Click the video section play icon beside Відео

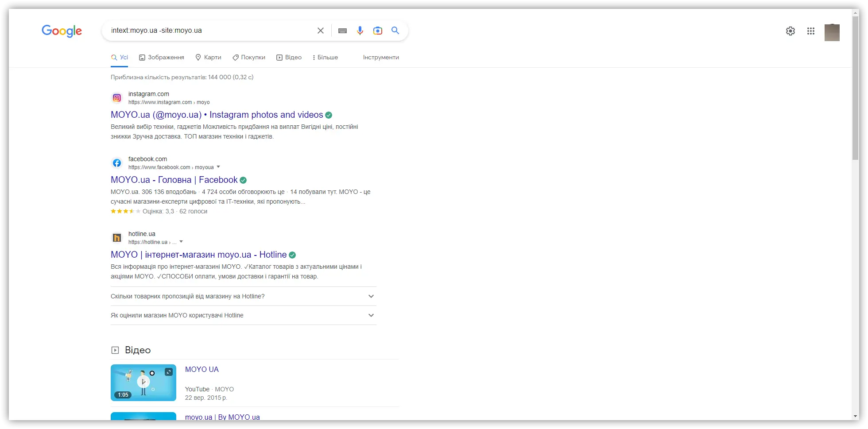[115, 350]
